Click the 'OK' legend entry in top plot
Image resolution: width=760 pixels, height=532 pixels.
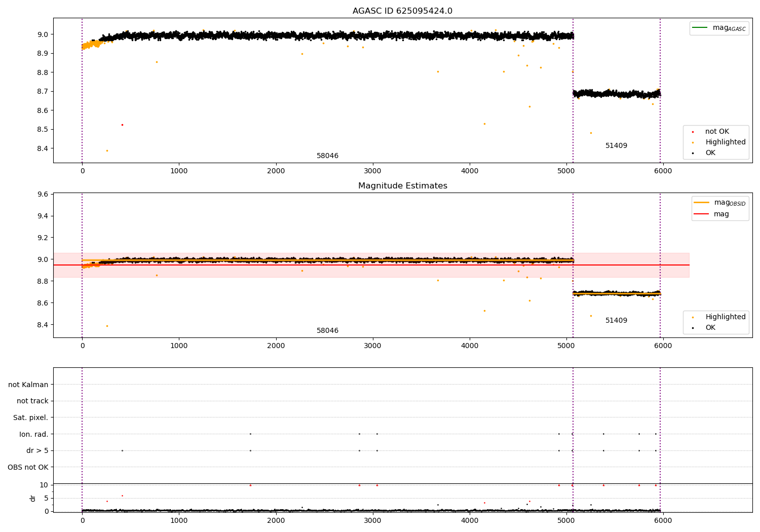click(710, 153)
